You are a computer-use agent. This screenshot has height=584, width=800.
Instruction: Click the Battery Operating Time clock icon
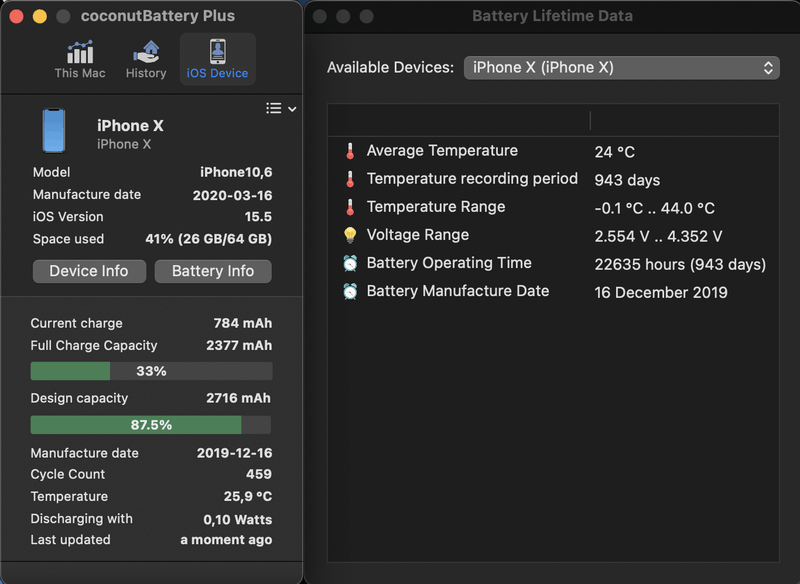click(x=350, y=264)
